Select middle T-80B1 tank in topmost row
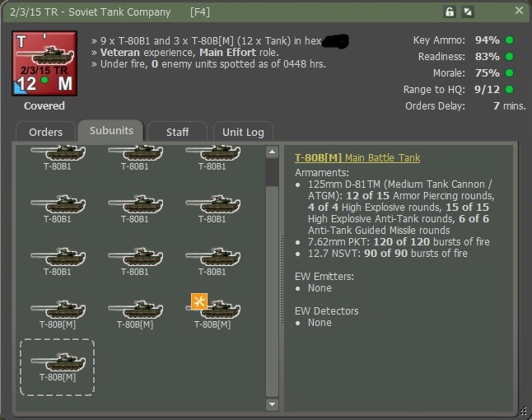Viewport: 532px width, 420px height. [135, 158]
